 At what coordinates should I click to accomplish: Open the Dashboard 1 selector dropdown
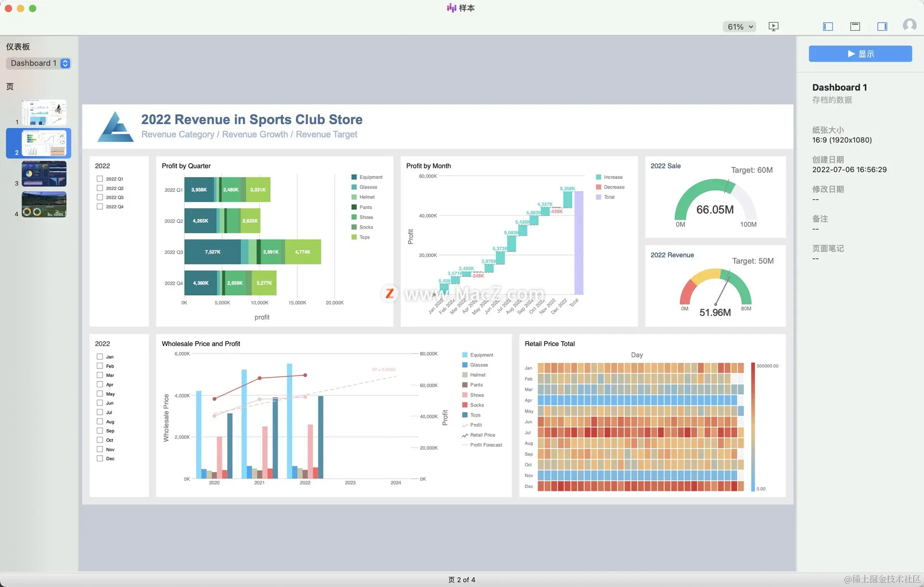[x=38, y=63]
